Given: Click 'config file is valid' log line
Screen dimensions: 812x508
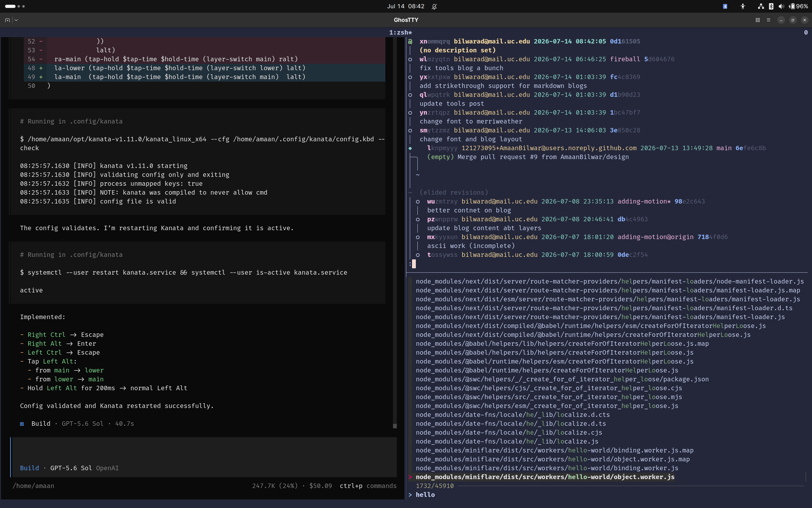Looking at the screenshot, I should pos(98,202).
